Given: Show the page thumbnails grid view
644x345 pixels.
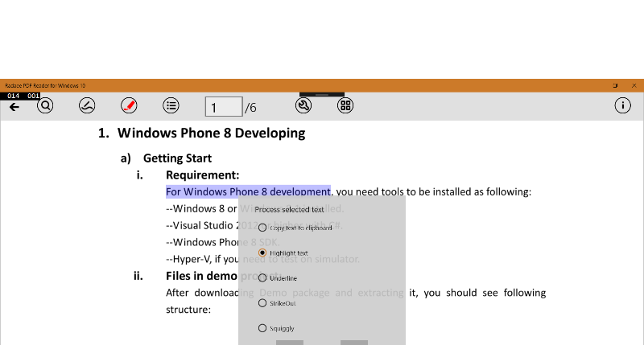Looking at the screenshot, I should pyautogui.click(x=345, y=105).
